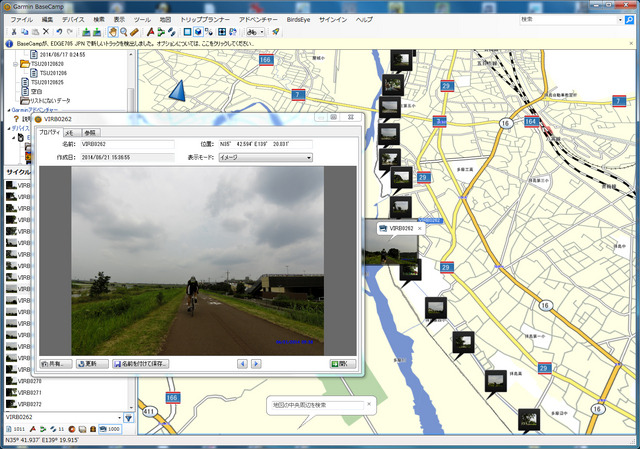Click the 名前を付けて保存 button
The image size is (640, 449).
(x=140, y=364)
